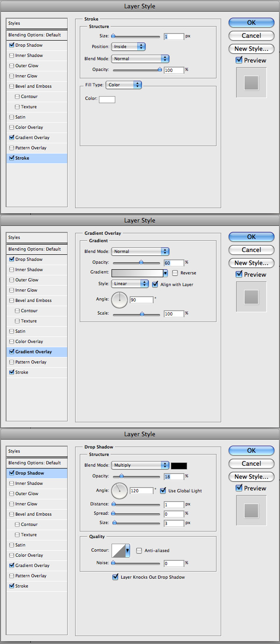
Task: Click OK in the Drop Shadow dialog
Action: [x=251, y=450]
